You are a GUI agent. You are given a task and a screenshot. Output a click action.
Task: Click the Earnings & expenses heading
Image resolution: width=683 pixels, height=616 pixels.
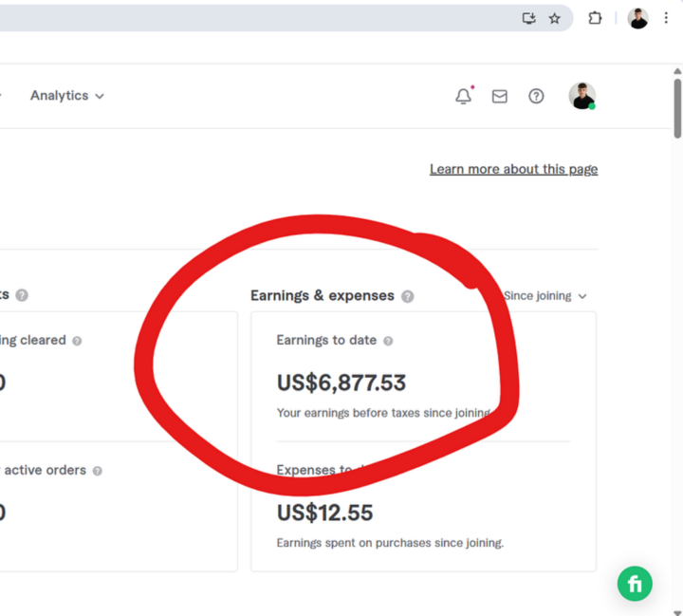[x=323, y=295]
